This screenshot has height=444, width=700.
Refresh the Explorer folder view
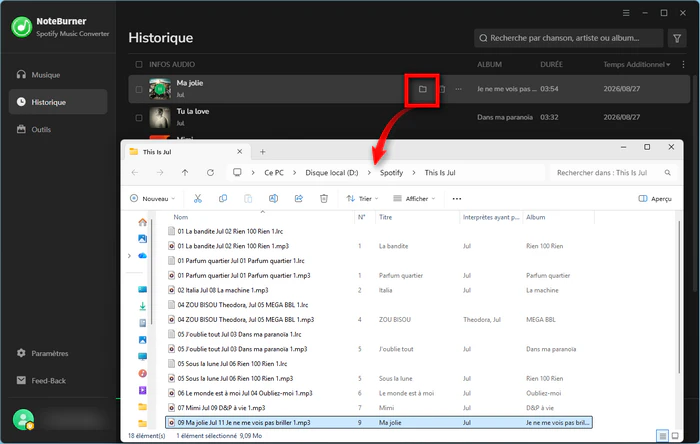210,172
